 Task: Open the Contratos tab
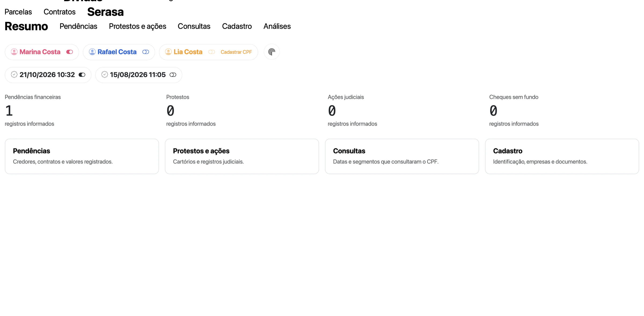click(60, 12)
